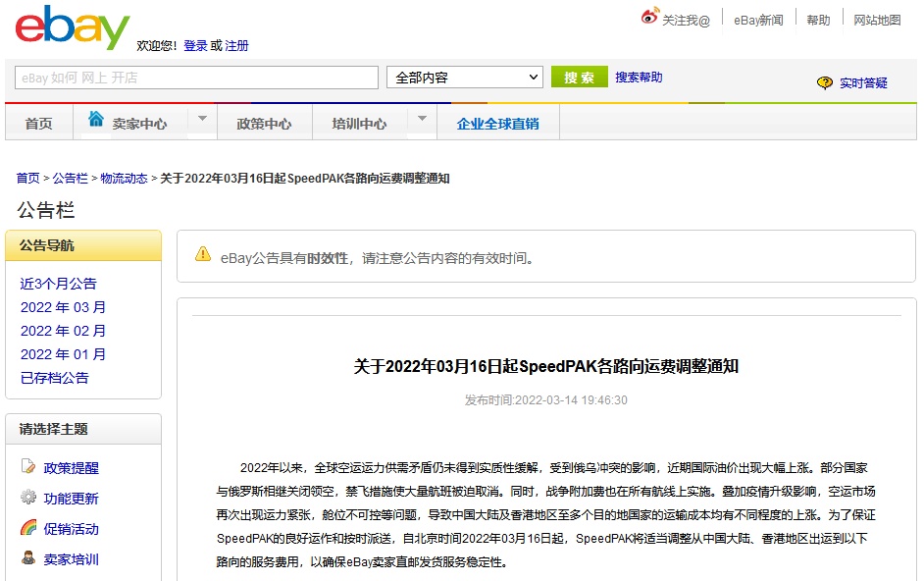Focus the eBay search input field
The image size is (924, 581).
pos(196,78)
